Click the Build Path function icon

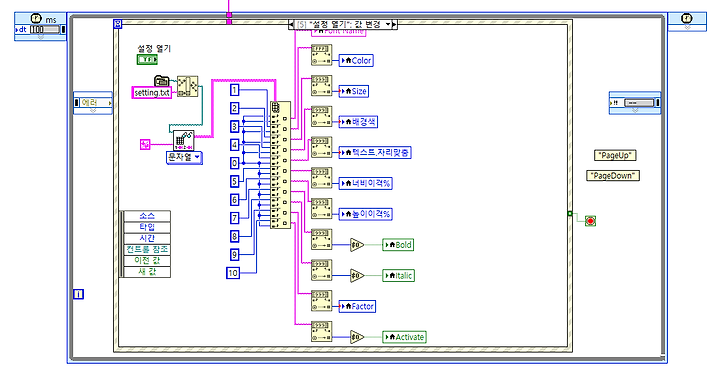coord(188,86)
